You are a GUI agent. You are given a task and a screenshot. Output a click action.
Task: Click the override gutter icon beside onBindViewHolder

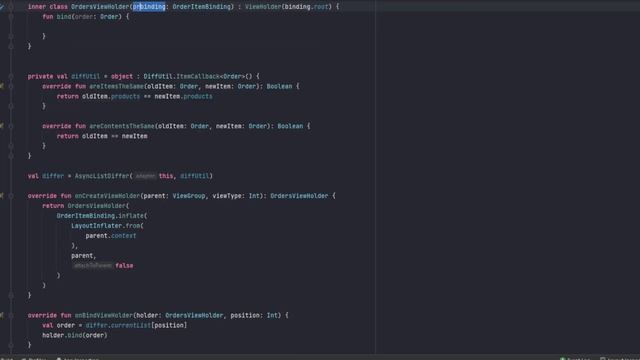pos(2,315)
